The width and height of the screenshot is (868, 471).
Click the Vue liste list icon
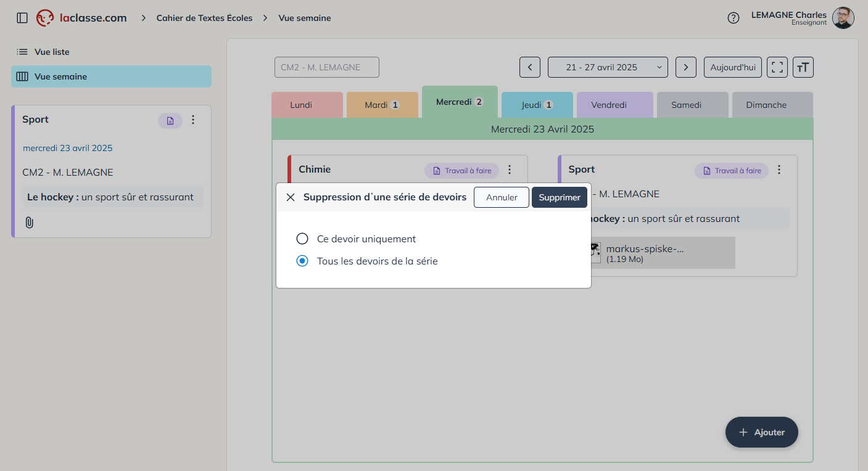click(22, 52)
